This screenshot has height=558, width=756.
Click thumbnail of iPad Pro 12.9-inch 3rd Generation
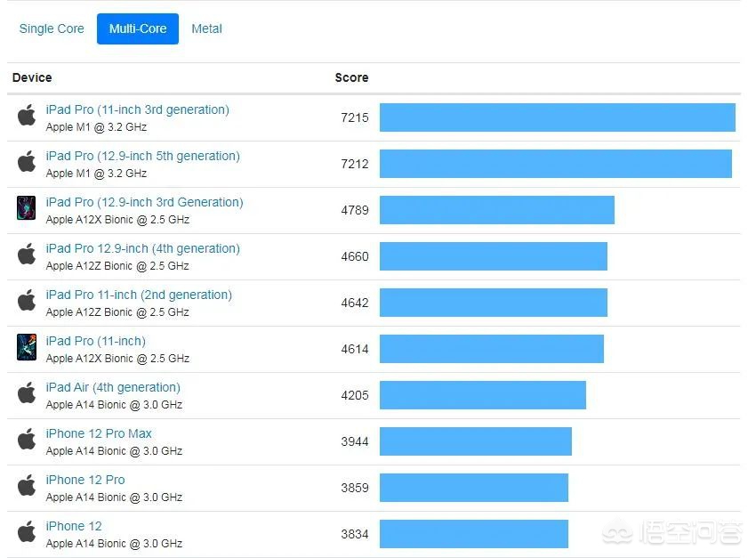tap(27, 208)
